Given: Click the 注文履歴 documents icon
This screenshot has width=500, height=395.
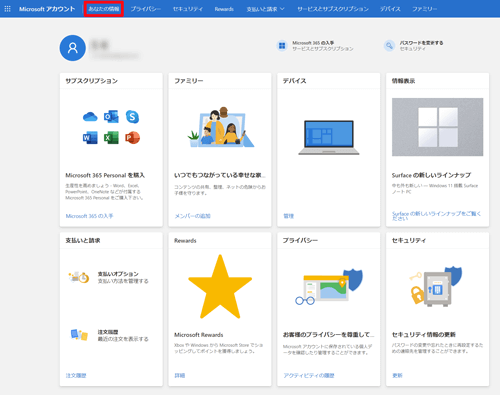Looking at the screenshot, I should [79, 335].
